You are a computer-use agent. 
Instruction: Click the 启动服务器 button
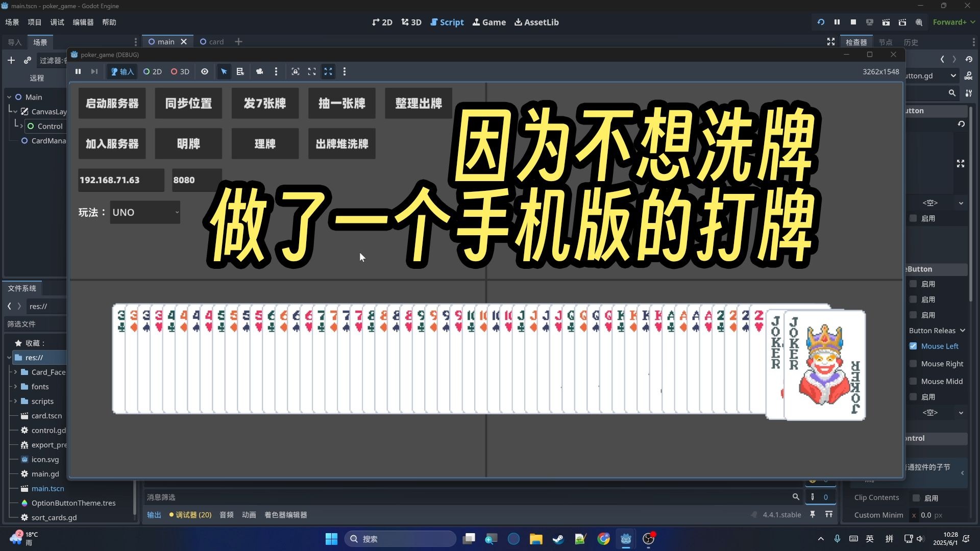112,103
